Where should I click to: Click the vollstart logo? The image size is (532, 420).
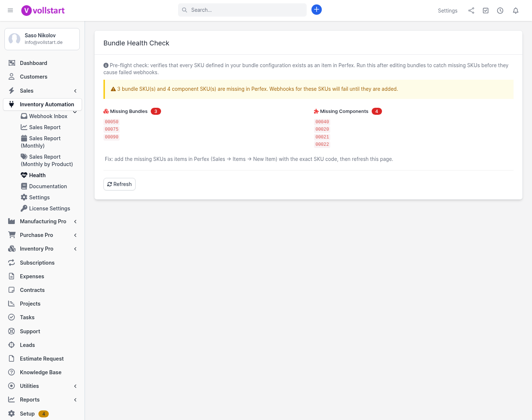pyautogui.click(x=43, y=10)
